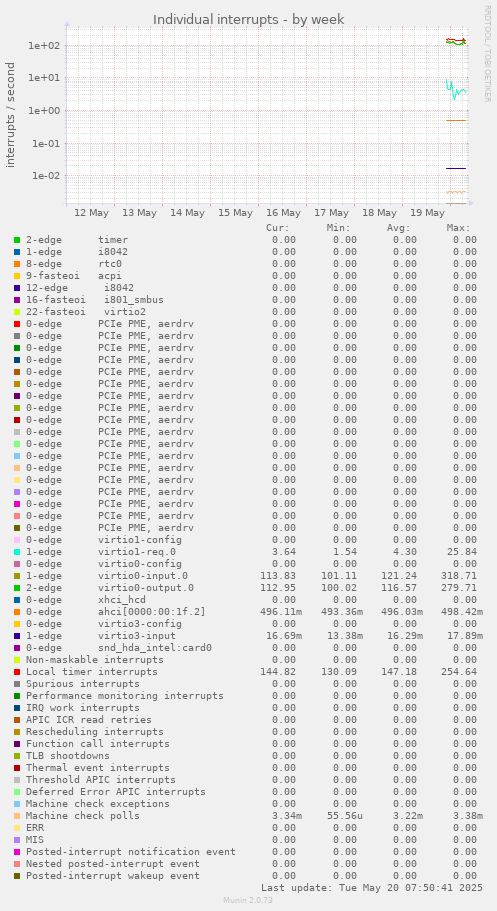497x911 pixels.
Task: Click the red swatch for Local timer interrupts
Action: tap(17, 672)
